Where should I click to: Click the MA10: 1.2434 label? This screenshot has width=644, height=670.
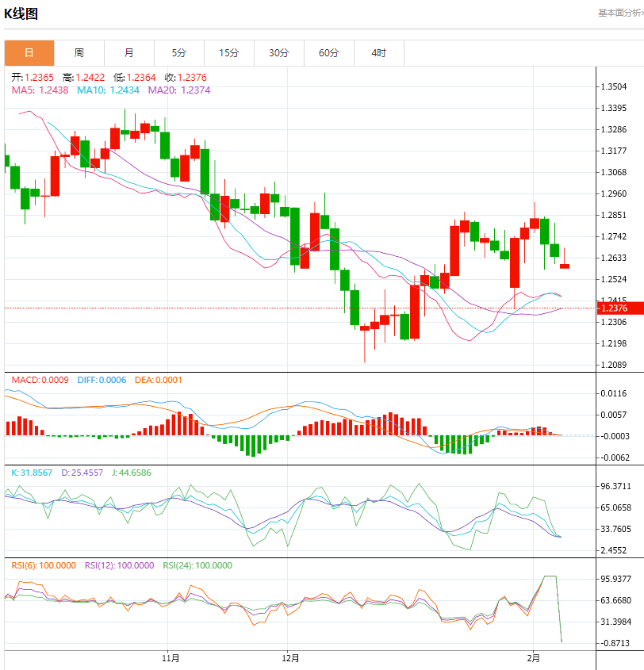point(108,90)
